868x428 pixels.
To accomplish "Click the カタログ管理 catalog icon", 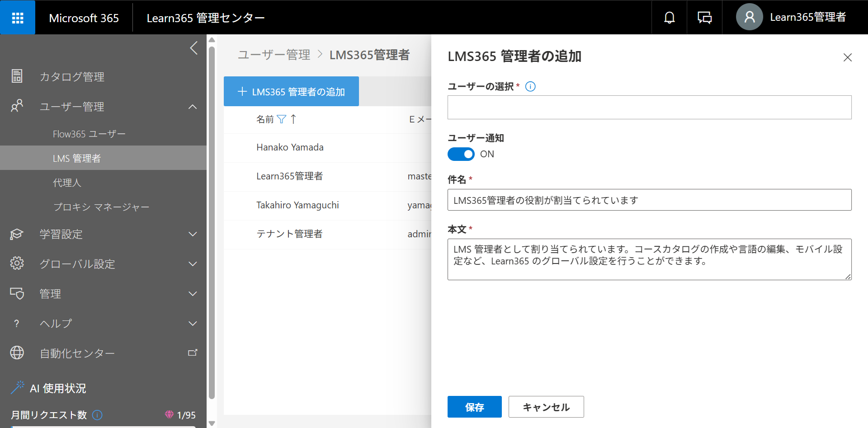I will 17,76.
